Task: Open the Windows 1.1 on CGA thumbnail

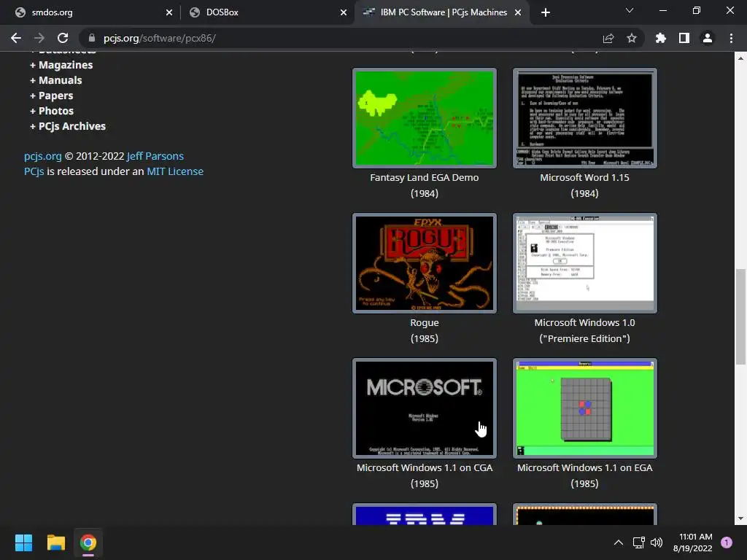Action: pos(425,408)
